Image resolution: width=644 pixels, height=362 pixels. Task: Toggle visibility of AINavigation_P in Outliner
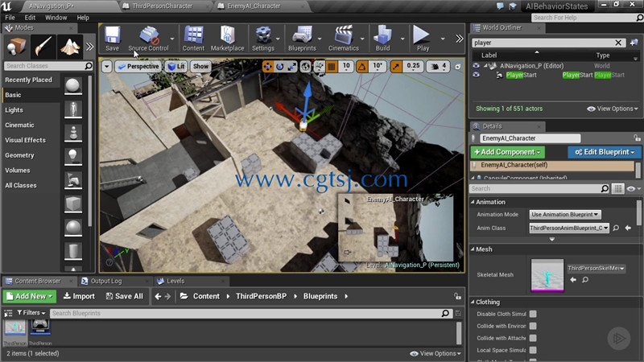476,66
